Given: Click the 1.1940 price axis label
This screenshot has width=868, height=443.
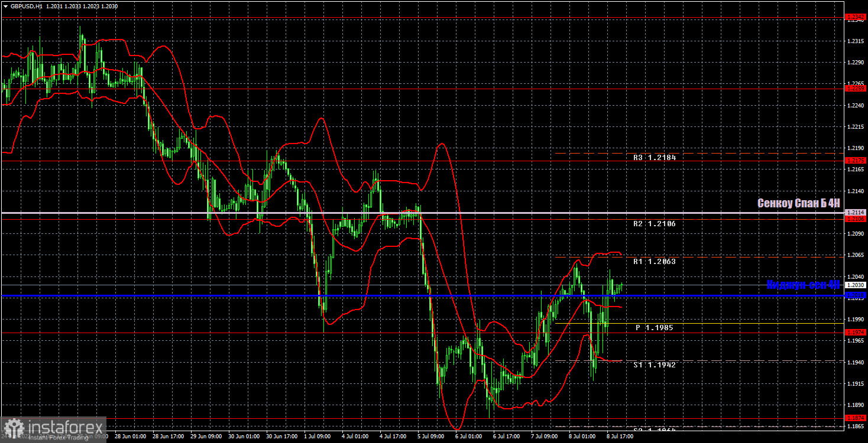Looking at the screenshot, I should [856, 362].
